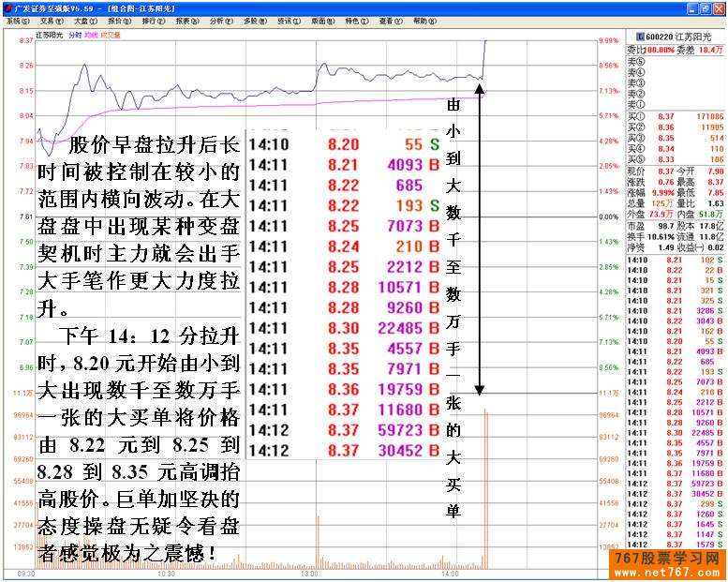Image resolution: width=728 pixels, height=582 pixels.
Task: Expand the 大盘 dropdown in the menu bar
Action: [84, 20]
